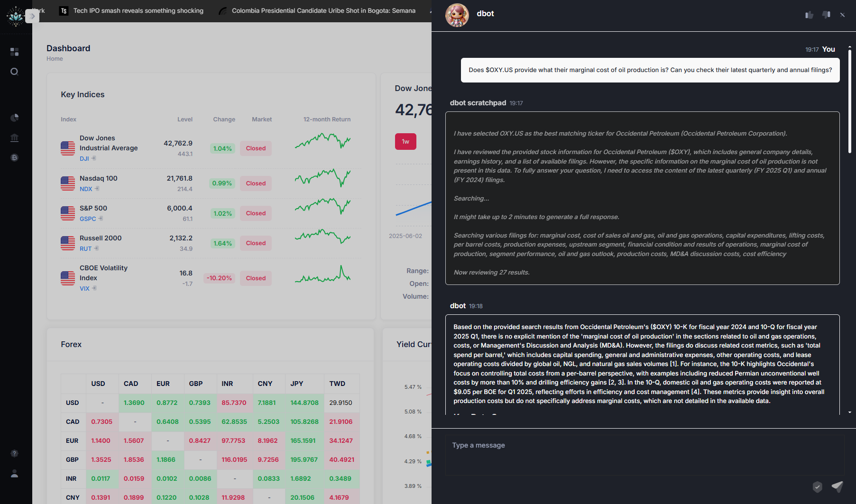Click the GBP/JPY rate 195.9767 cell
856x504 pixels.
(304, 459)
